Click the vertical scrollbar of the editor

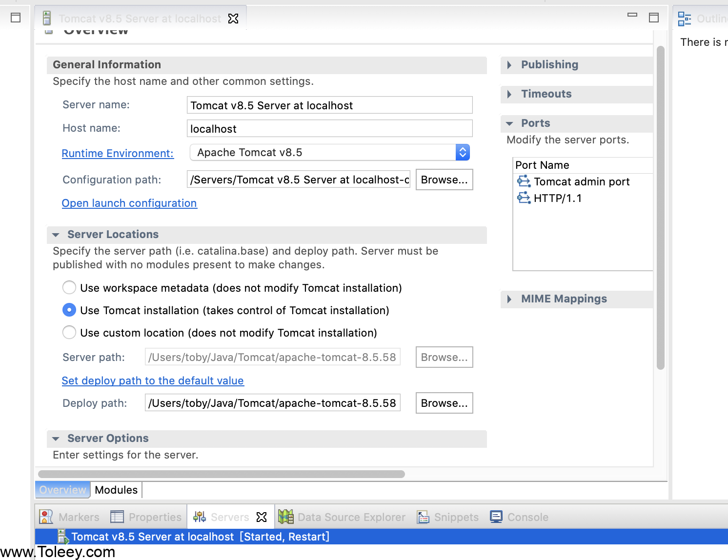661,207
